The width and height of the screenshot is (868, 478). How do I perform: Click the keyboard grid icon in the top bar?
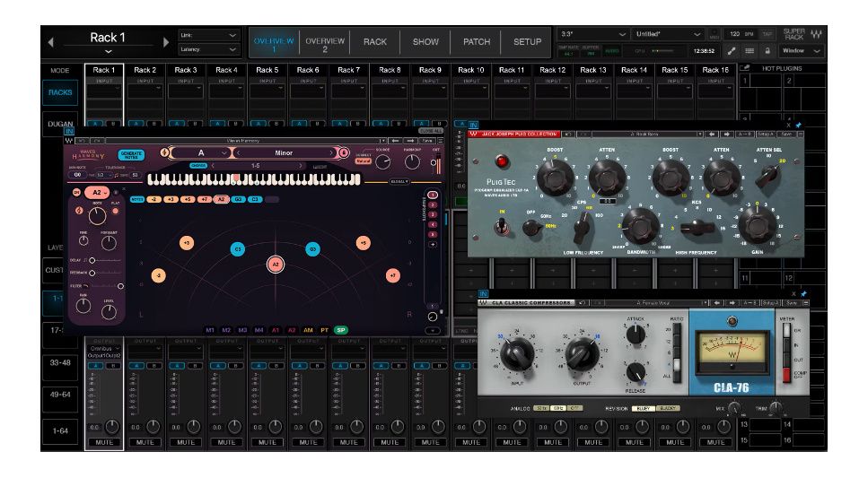click(749, 51)
